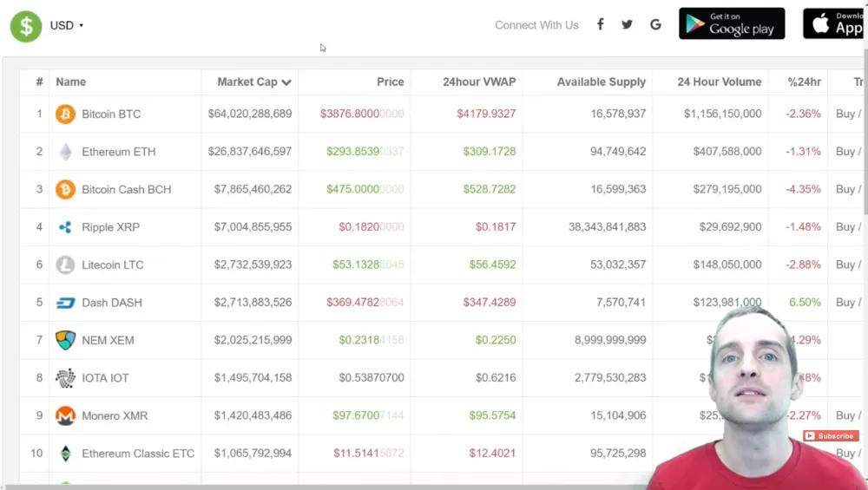Open the Bitcoin Cash BCH name link

126,189
